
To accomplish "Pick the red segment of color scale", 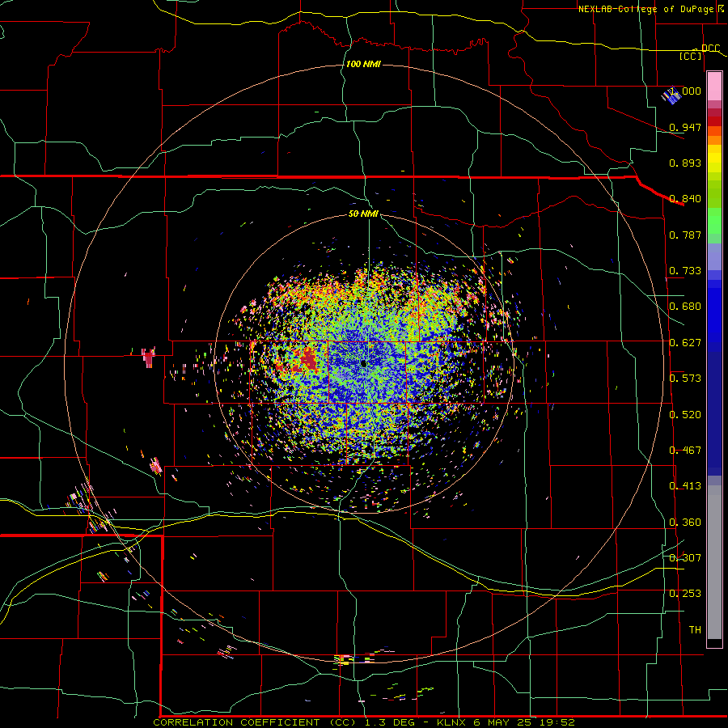I will 714,121.
